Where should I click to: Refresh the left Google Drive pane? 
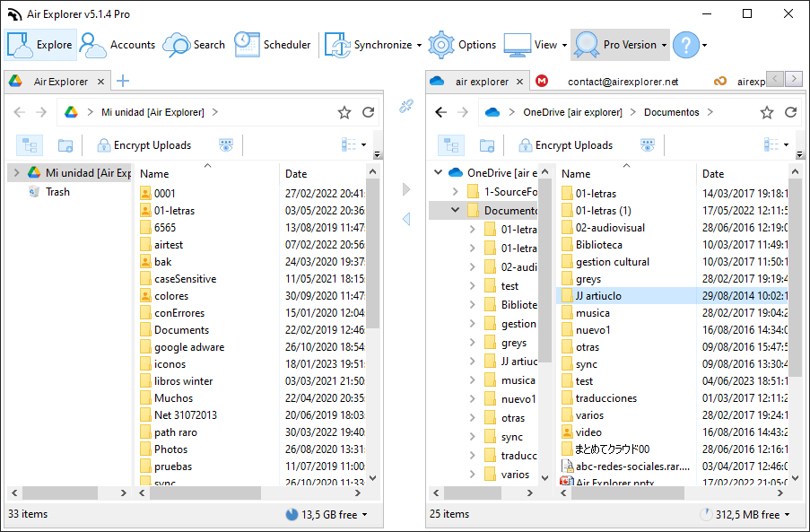point(369,112)
